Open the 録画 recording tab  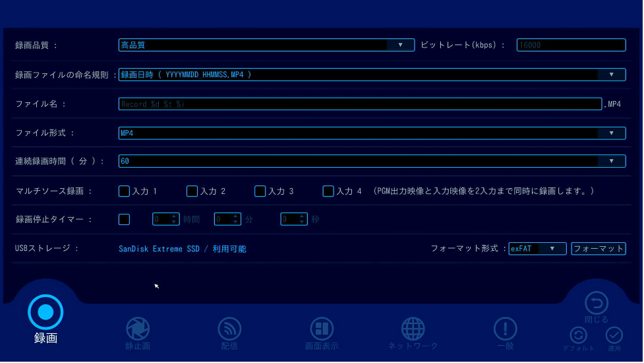point(45,319)
